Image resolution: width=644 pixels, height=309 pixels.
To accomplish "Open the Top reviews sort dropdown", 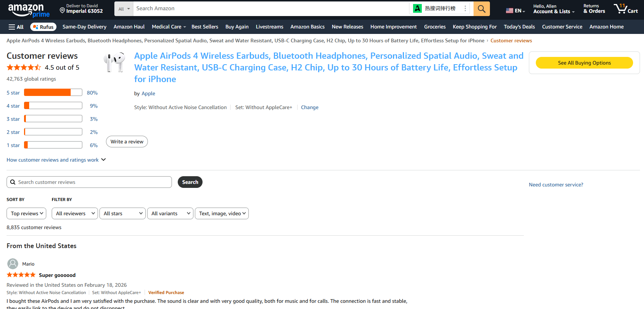I will pyautogui.click(x=27, y=213).
